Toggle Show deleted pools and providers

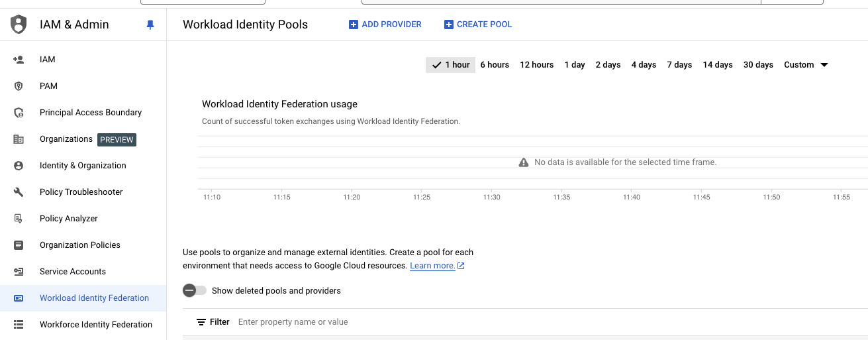click(x=195, y=291)
